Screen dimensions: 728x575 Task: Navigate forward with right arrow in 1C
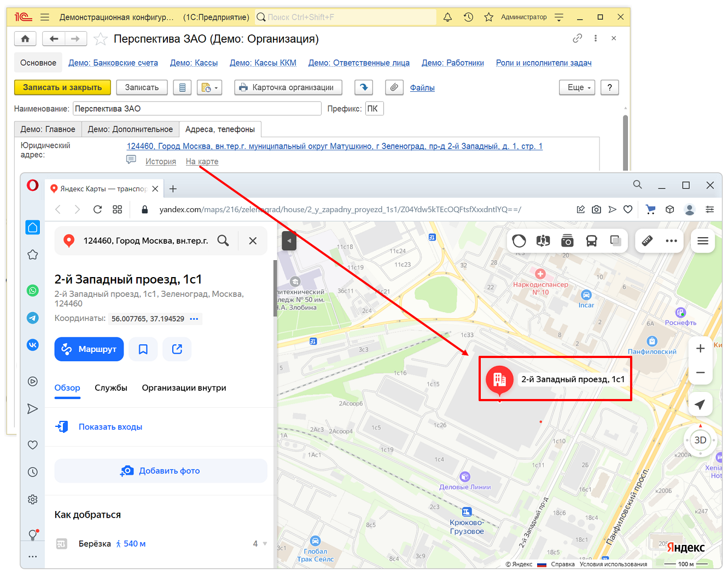click(x=75, y=39)
